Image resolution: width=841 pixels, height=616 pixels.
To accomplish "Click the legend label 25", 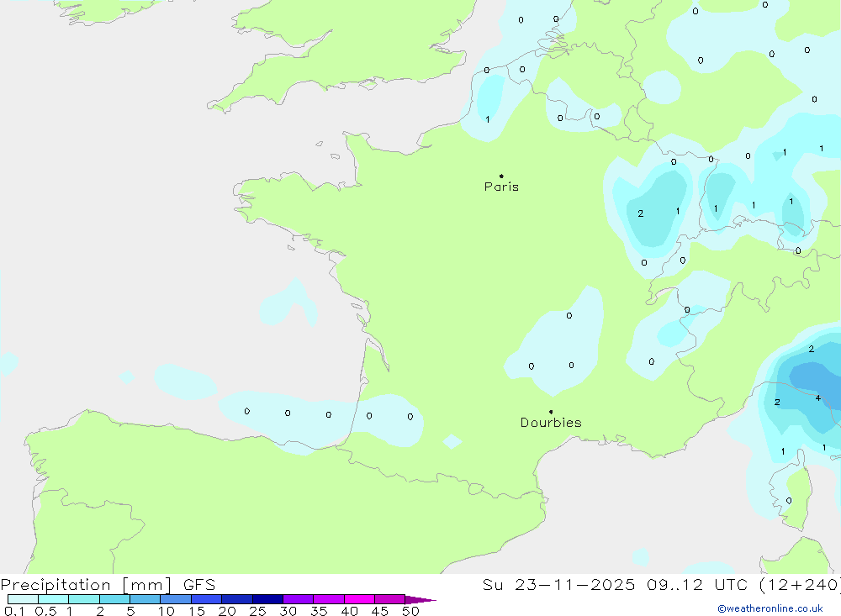I will tap(257, 611).
